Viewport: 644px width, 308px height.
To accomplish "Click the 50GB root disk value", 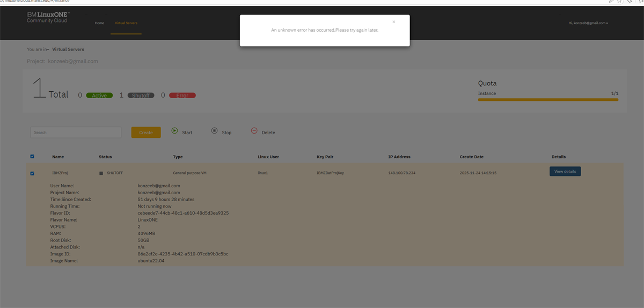I will coord(143,240).
